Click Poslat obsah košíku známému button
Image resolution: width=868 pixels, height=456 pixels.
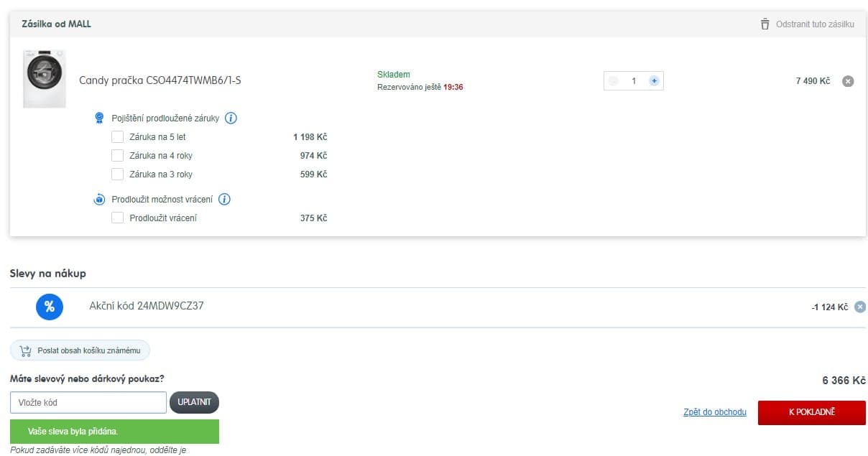tap(80, 350)
